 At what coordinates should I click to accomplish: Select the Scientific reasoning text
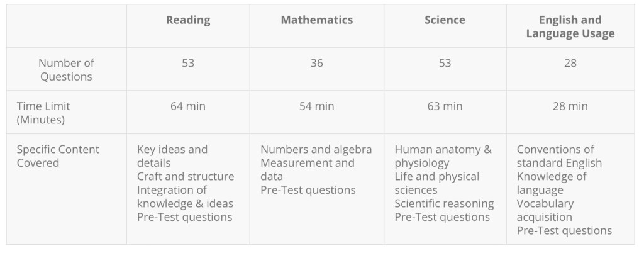coord(444,203)
